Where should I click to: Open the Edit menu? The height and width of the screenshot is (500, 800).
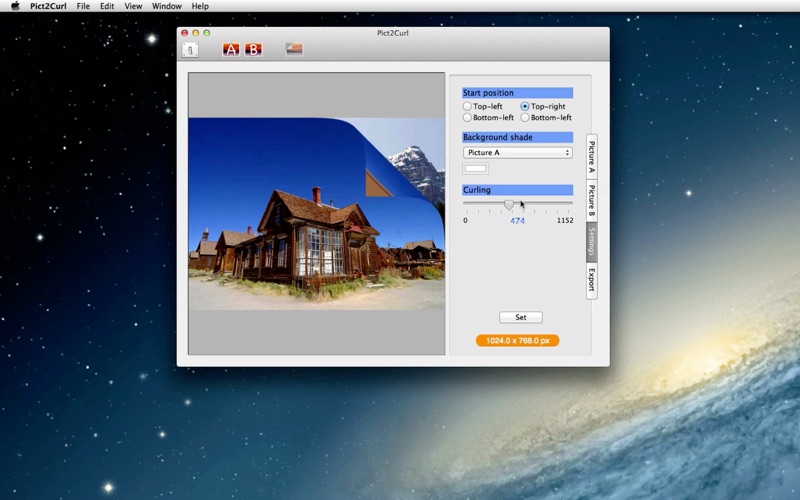tap(107, 6)
